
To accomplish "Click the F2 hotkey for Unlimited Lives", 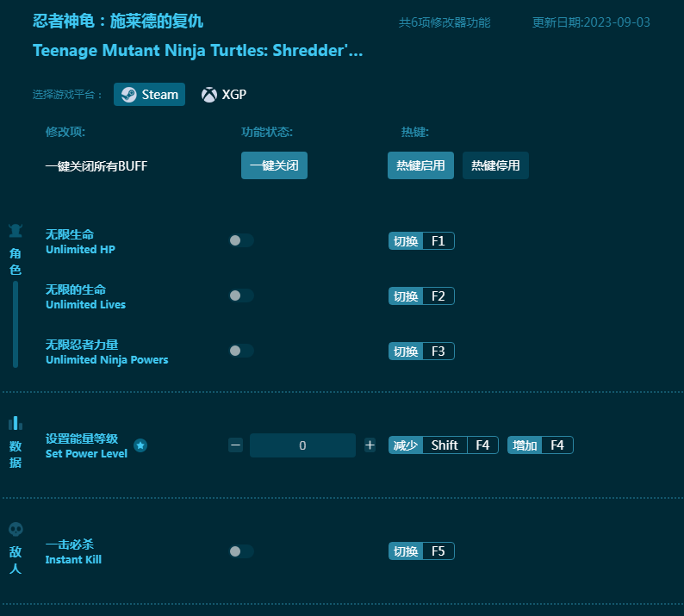I will [421, 296].
